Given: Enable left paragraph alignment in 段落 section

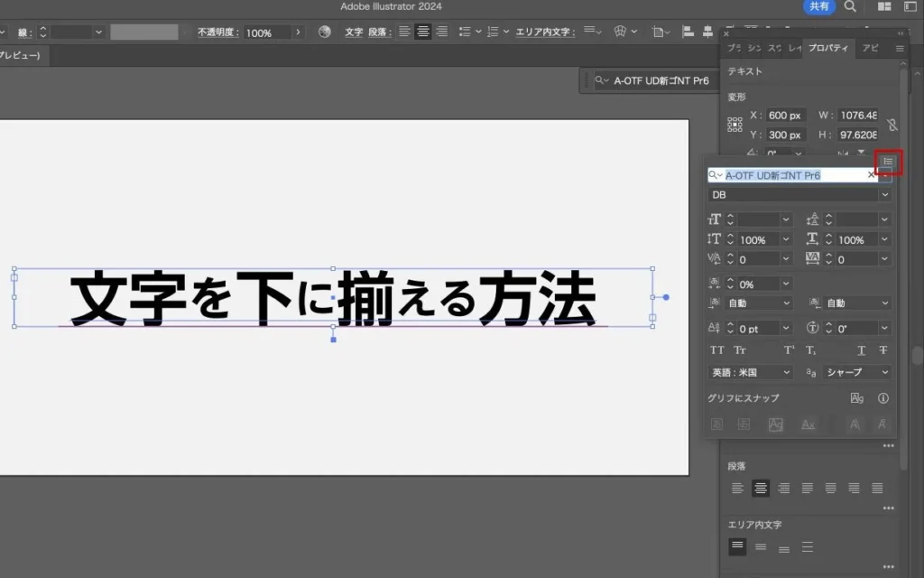Looking at the screenshot, I should [x=737, y=488].
